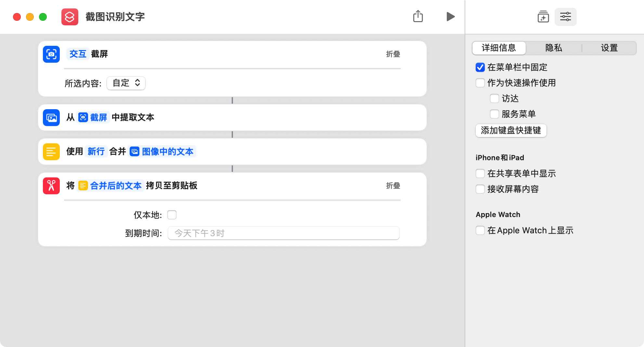
Task: Switch to the 设置 tab
Action: click(609, 48)
